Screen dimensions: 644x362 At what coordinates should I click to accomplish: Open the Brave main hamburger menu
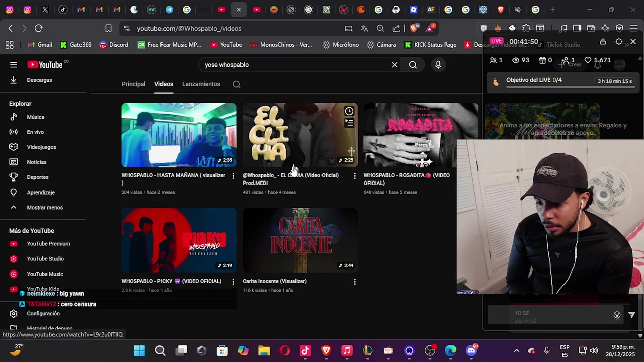point(634,28)
